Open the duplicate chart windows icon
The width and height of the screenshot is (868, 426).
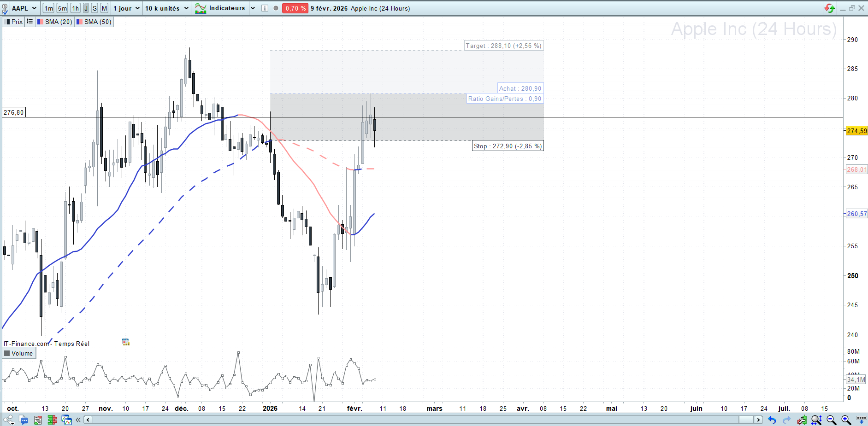[67, 420]
